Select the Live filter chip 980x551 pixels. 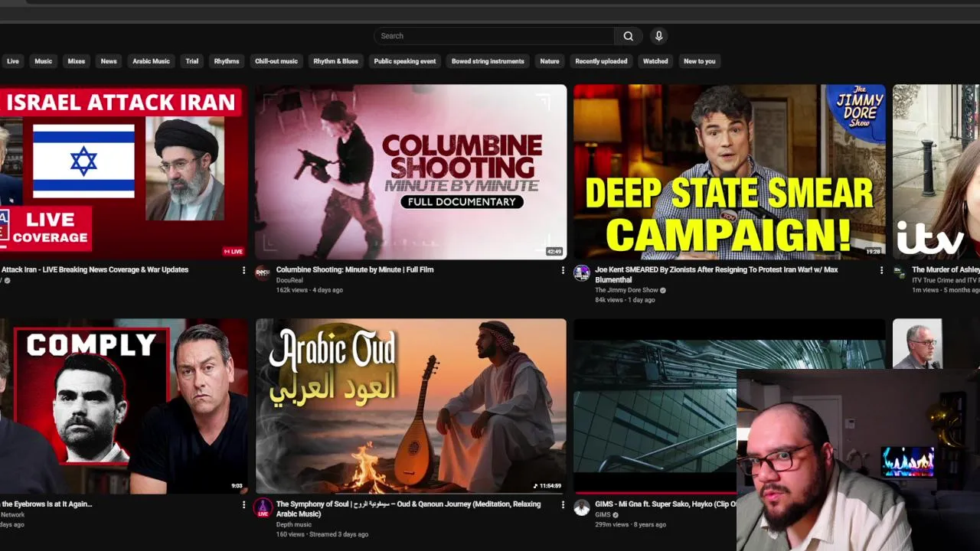pos(13,61)
